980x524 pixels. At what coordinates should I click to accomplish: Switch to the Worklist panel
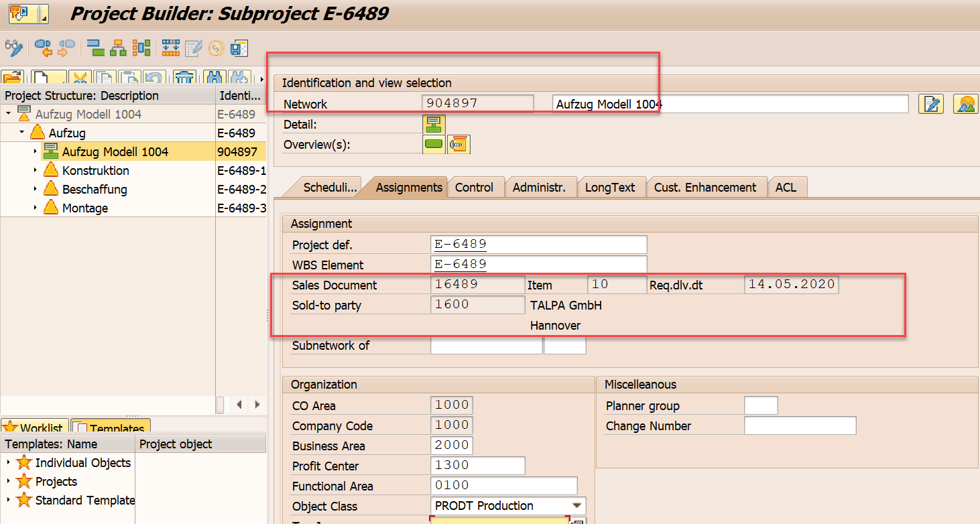click(35, 427)
